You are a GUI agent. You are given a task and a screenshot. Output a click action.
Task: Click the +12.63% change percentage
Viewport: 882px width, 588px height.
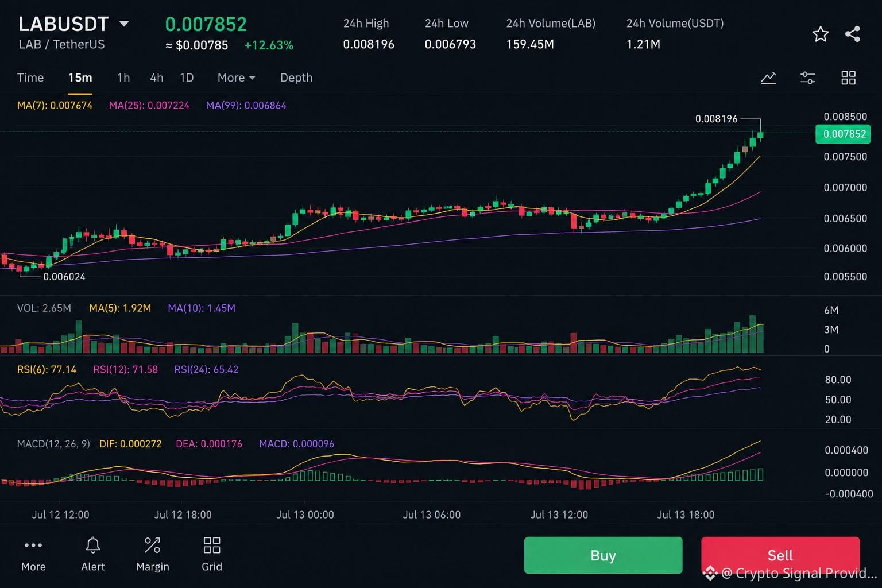[x=269, y=45]
